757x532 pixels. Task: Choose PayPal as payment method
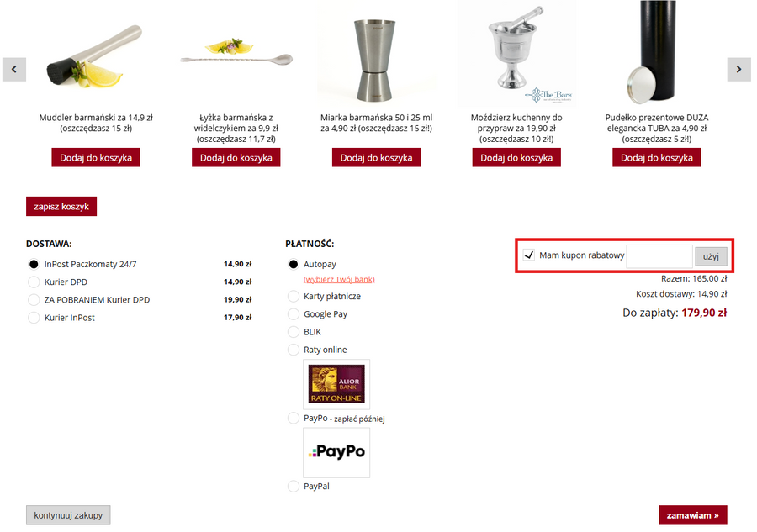pyautogui.click(x=294, y=486)
